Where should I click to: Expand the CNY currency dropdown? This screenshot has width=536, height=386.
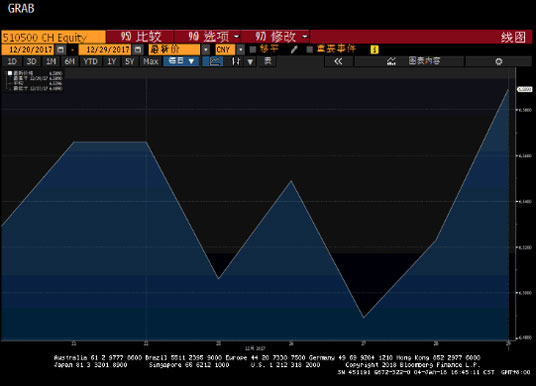(x=241, y=50)
